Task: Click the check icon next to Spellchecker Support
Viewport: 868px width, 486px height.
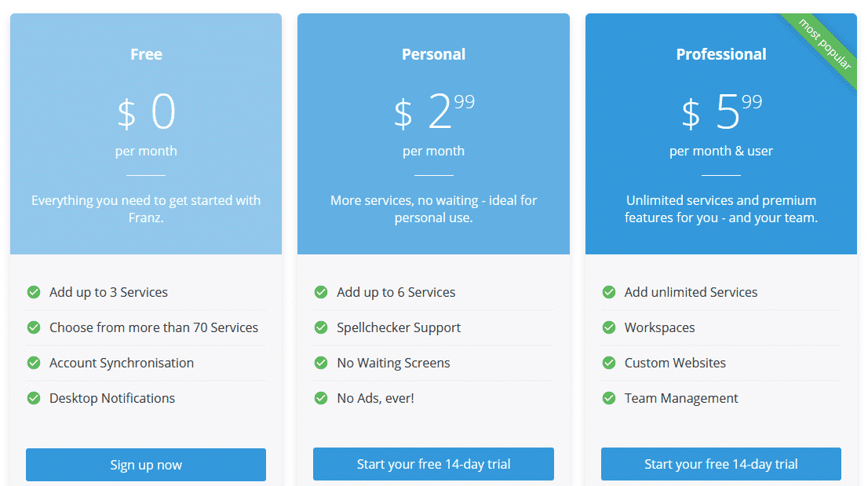Action: [x=321, y=327]
